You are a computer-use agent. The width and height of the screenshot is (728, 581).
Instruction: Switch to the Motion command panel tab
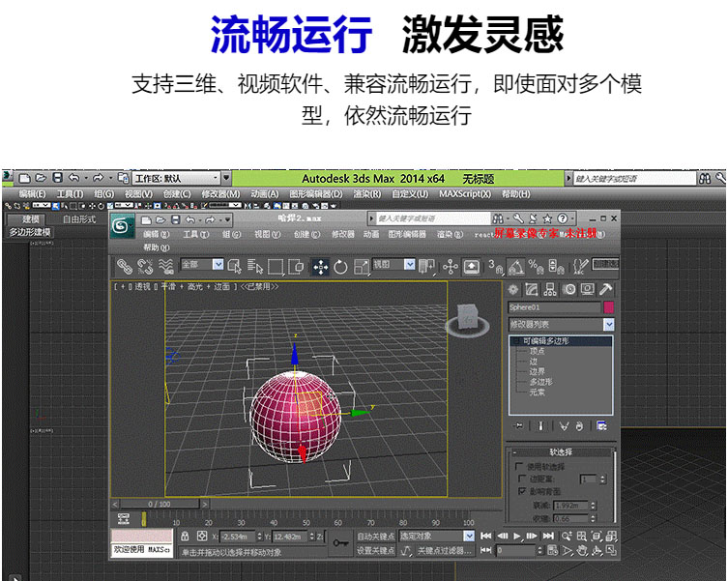point(568,289)
